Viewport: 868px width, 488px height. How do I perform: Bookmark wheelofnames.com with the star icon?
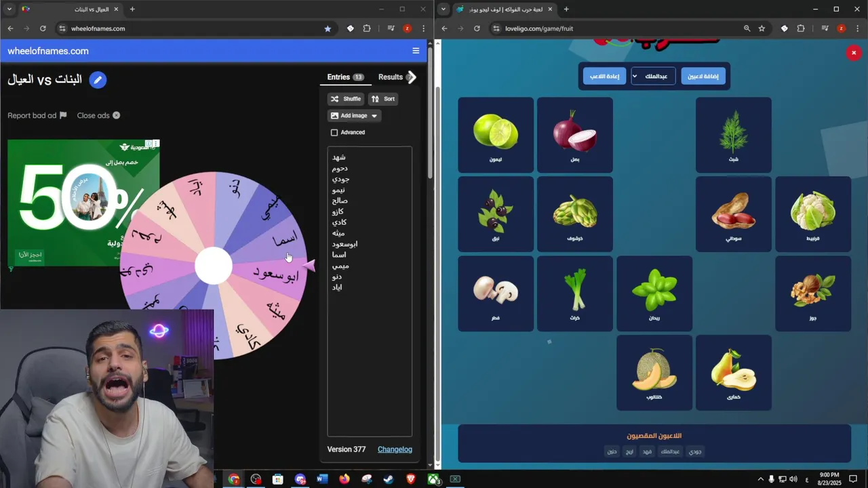click(x=328, y=28)
